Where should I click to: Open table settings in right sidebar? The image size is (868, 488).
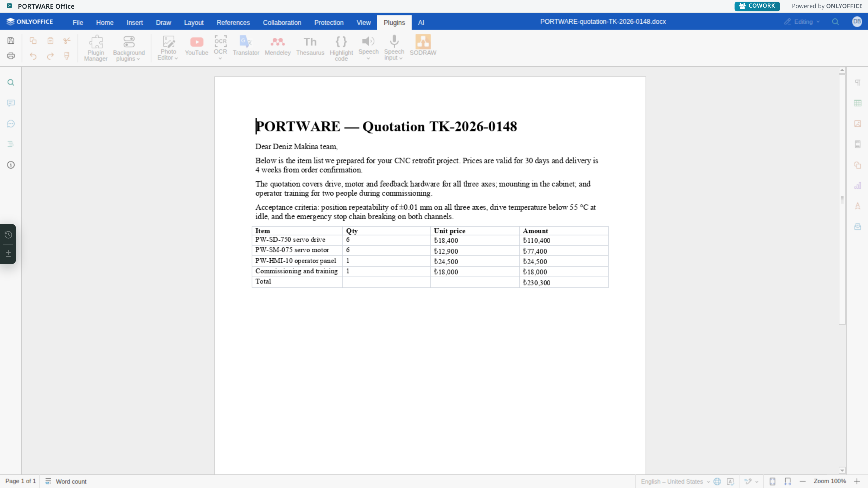(857, 103)
